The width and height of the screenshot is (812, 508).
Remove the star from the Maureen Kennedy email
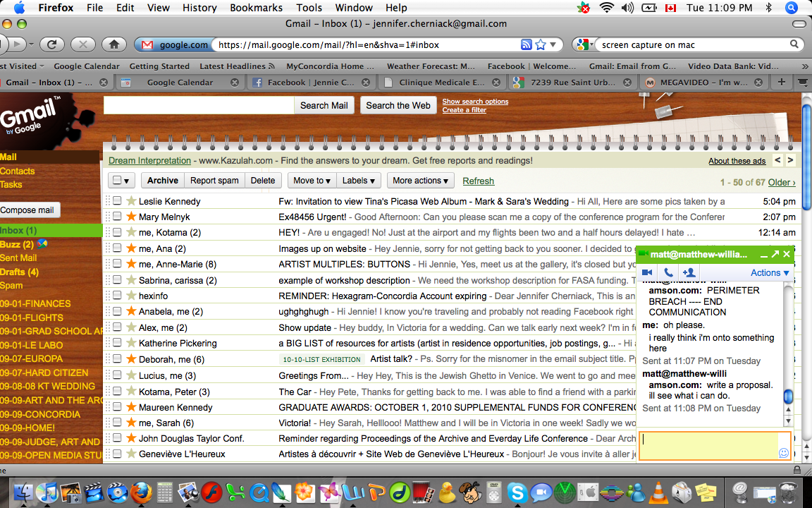point(132,406)
